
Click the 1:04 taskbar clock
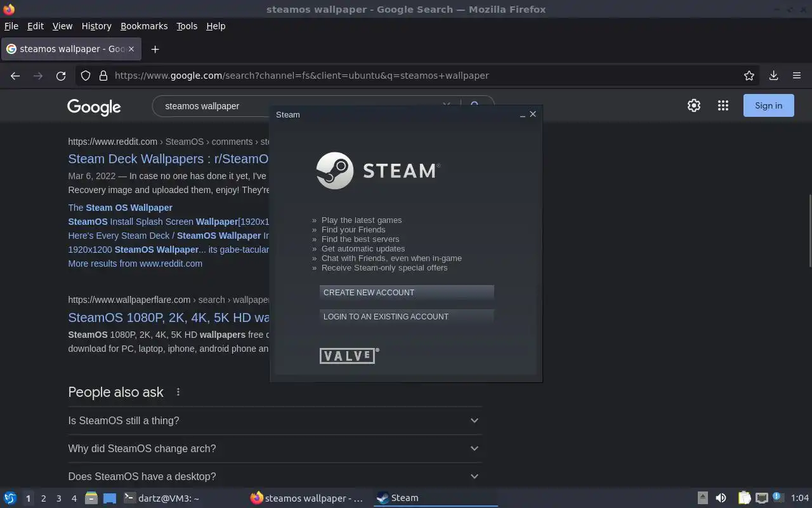tap(800, 498)
